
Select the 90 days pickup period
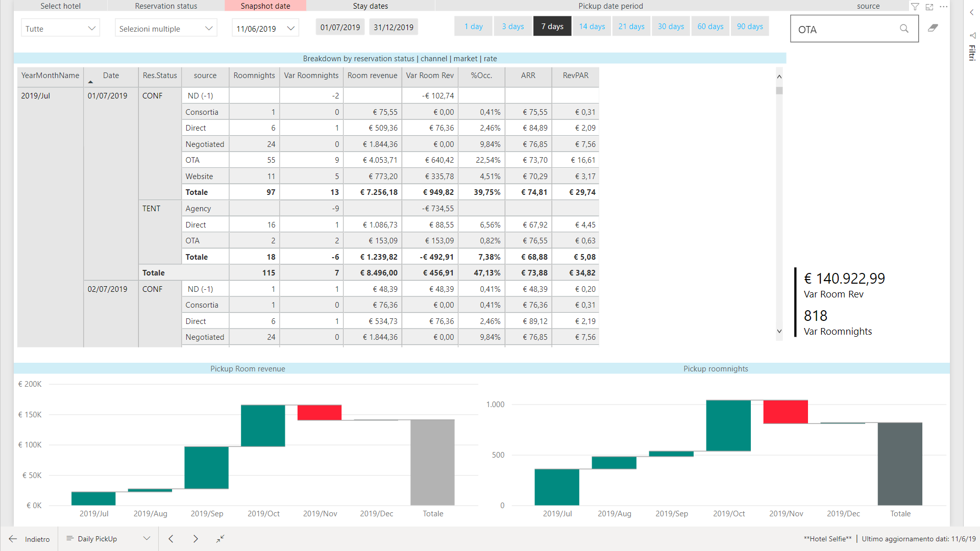(x=749, y=27)
